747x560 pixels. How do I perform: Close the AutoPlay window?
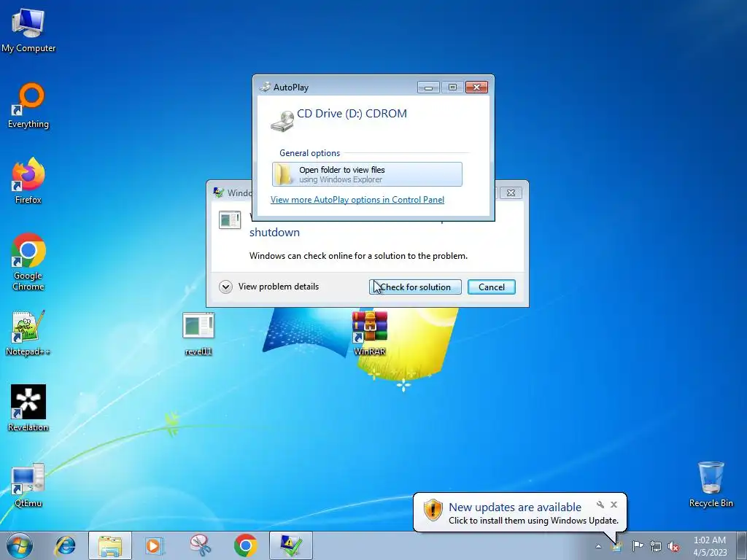[x=476, y=87]
